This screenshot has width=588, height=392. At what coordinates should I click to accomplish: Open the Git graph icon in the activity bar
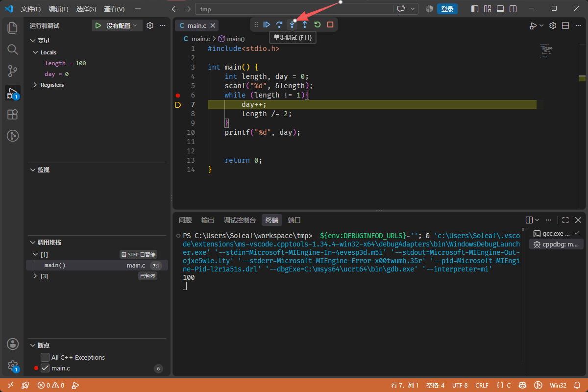click(x=13, y=136)
